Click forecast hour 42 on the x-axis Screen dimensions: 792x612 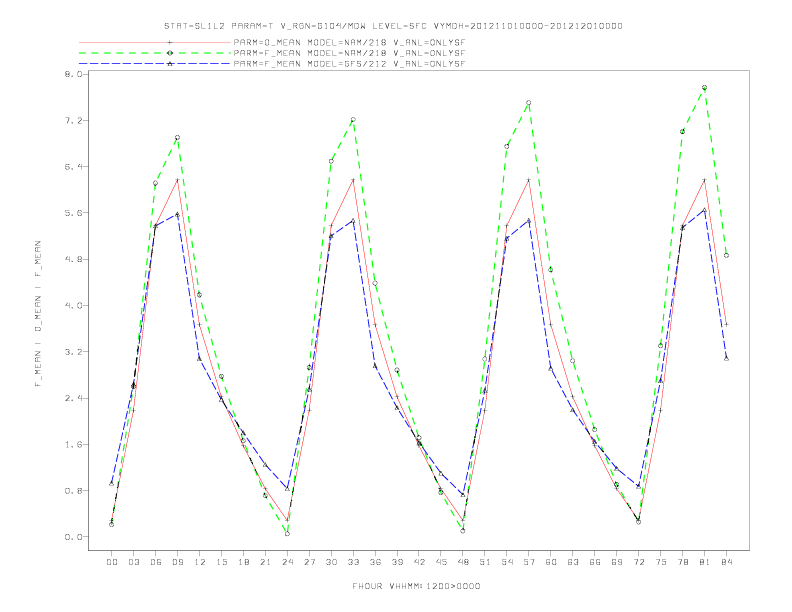(x=419, y=562)
